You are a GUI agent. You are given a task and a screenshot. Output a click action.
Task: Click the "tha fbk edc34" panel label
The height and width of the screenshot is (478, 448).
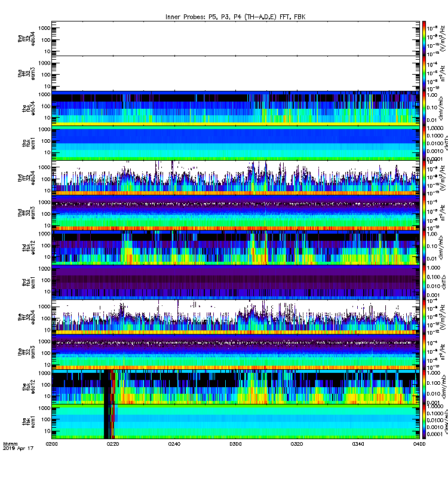29,108
